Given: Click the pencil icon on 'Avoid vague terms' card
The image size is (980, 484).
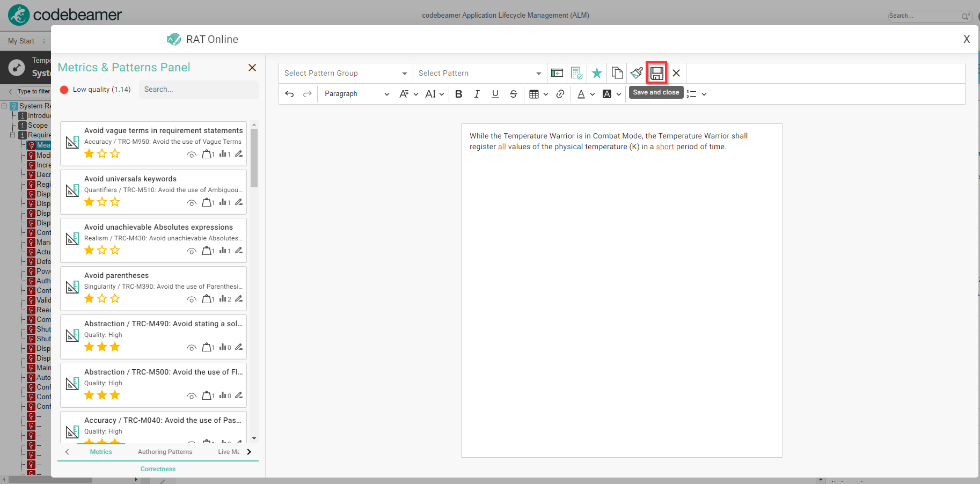Looking at the screenshot, I should (x=239, y=154).
